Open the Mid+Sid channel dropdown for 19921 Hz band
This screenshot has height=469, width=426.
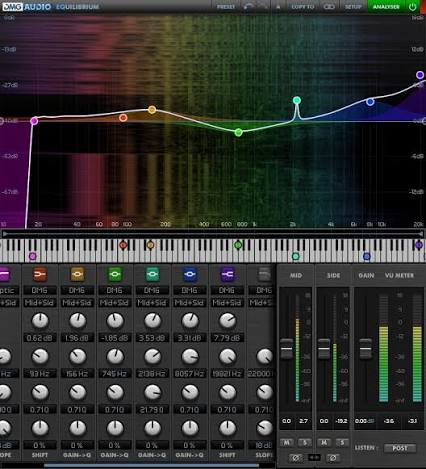pos(227,303)
